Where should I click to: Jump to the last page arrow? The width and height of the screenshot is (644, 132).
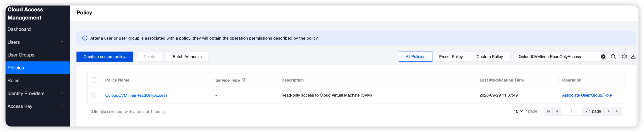(617, 111)
